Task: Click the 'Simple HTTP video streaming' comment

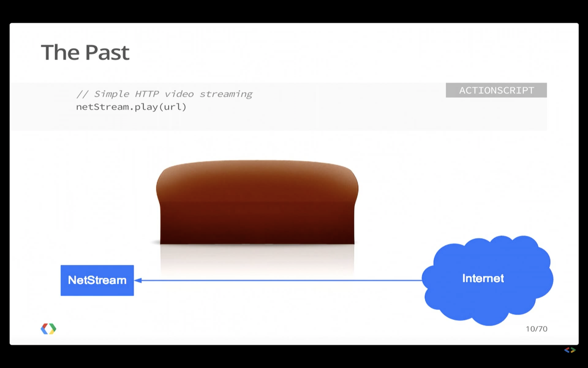Action: [164, 94]
